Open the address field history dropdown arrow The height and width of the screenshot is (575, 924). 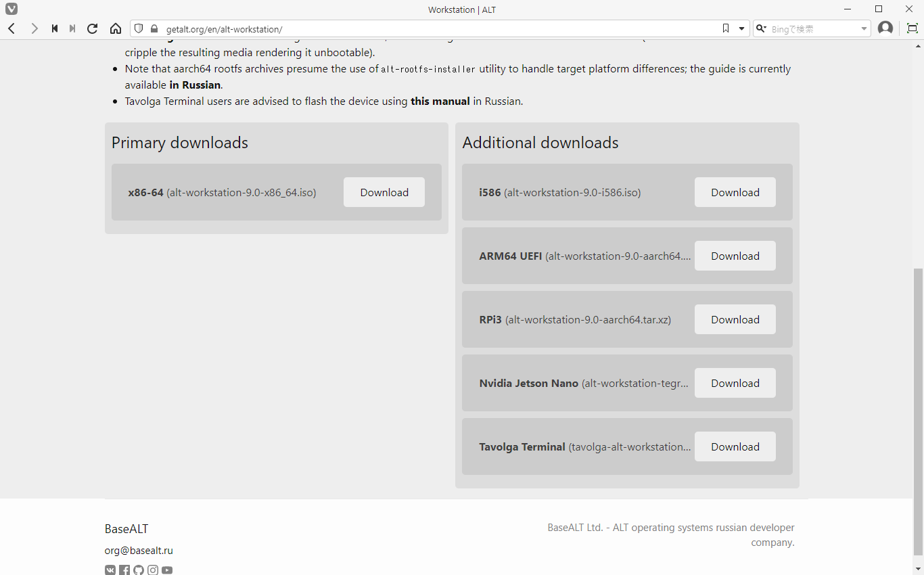click(741, 28)
